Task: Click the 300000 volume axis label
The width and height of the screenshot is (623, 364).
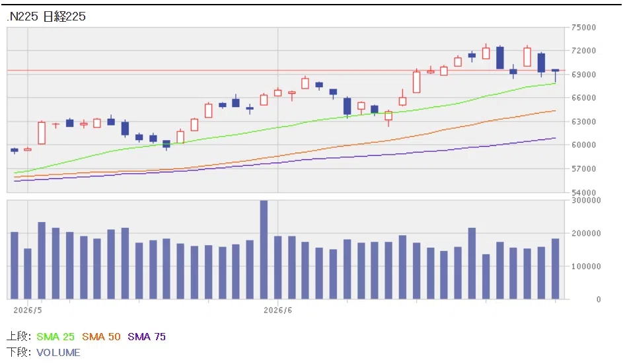Action: point(586,200)
